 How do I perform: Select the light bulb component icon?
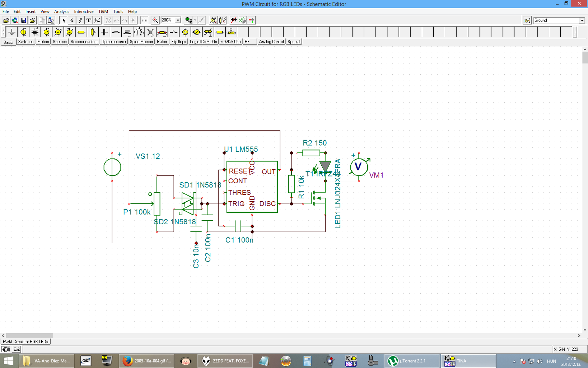[x=185, y=32]
